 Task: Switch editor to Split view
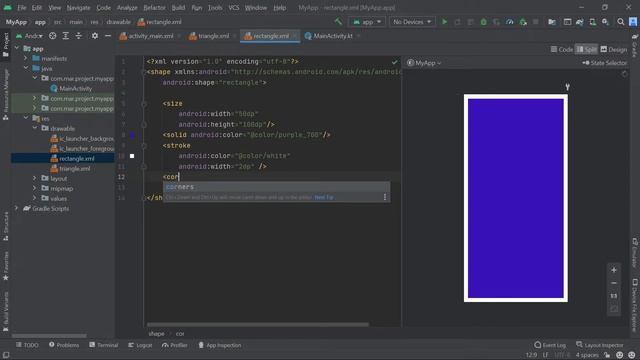587,49
